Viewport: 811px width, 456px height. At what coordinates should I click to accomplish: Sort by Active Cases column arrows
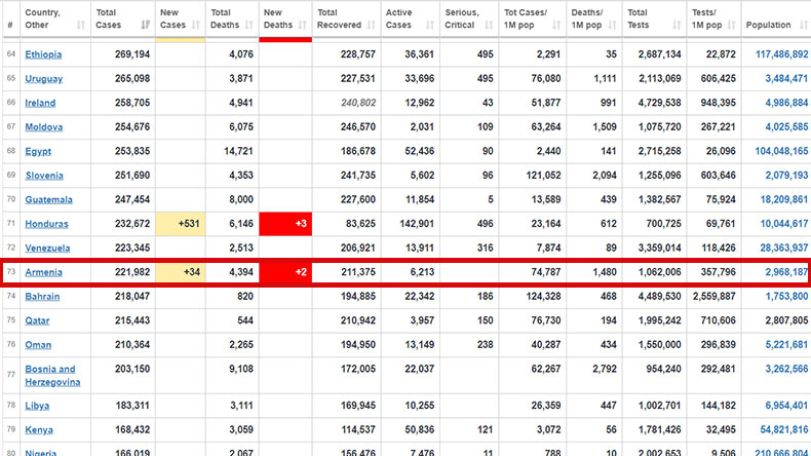pyautogui.click(x=430, y=25)
